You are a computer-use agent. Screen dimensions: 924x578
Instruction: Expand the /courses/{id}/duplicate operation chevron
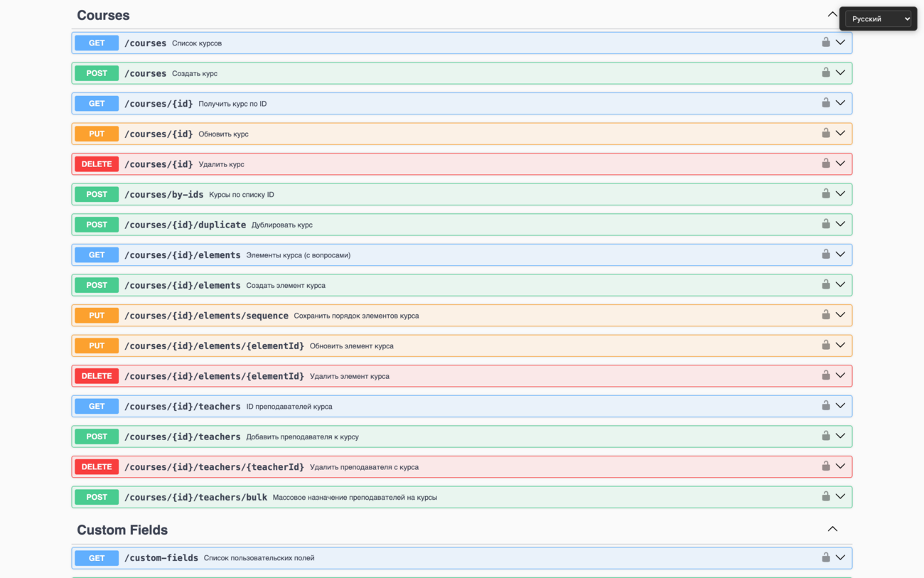(x=840, y=224)
